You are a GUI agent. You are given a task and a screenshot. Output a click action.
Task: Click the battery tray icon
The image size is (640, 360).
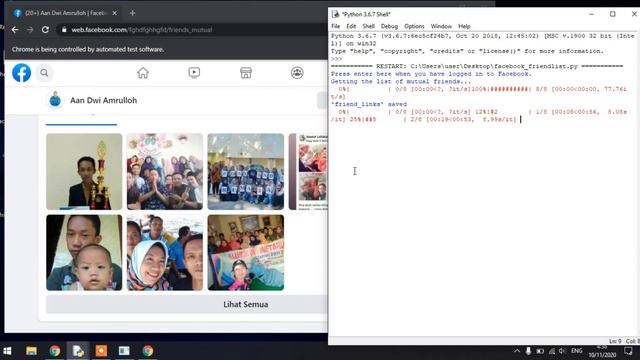(540, 351)
